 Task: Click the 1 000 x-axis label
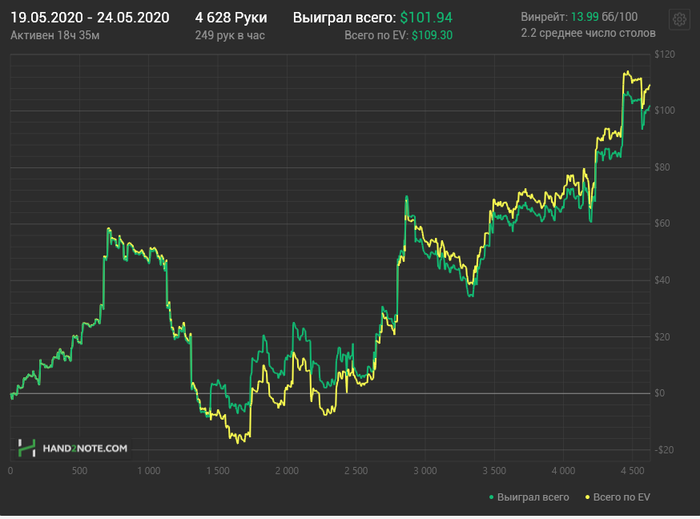click(149, 471)
